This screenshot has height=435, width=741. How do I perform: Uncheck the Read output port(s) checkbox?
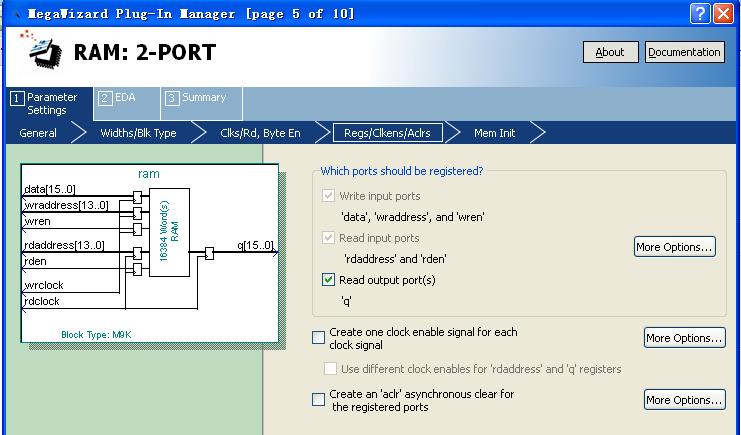[x=328, y=279]
